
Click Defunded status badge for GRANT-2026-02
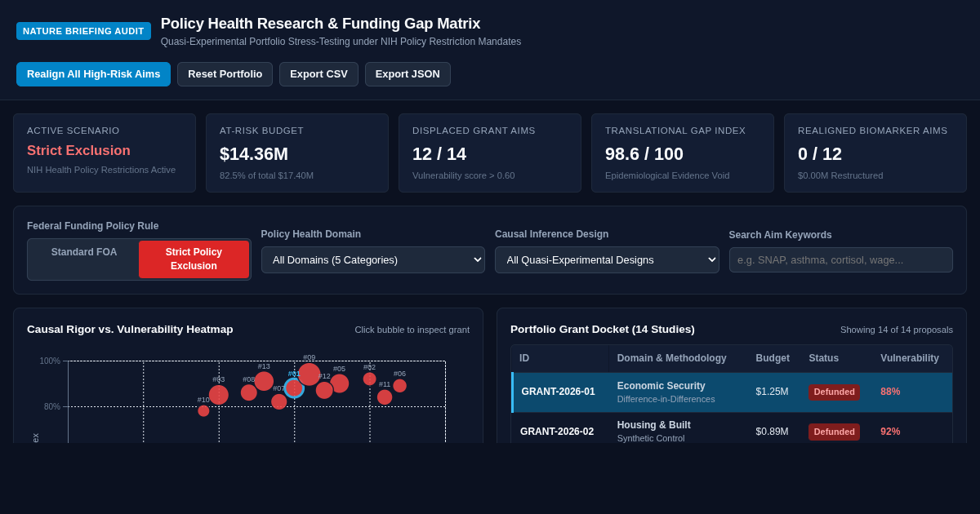(835, 432)
